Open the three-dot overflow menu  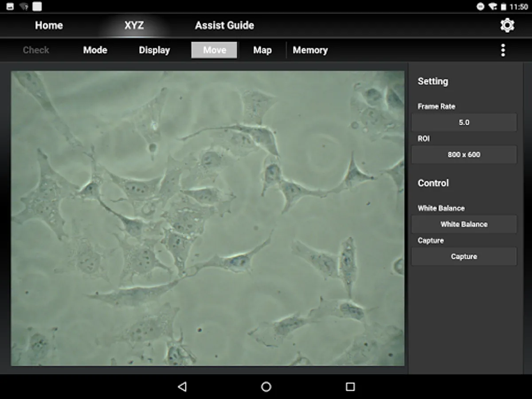(503, 50)
